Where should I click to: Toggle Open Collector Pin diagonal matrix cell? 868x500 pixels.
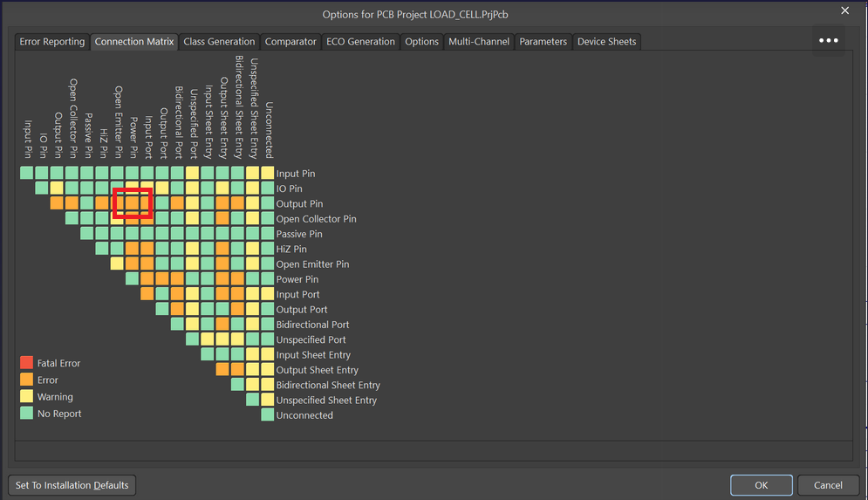pyautogui.click(x=72, y=218)
